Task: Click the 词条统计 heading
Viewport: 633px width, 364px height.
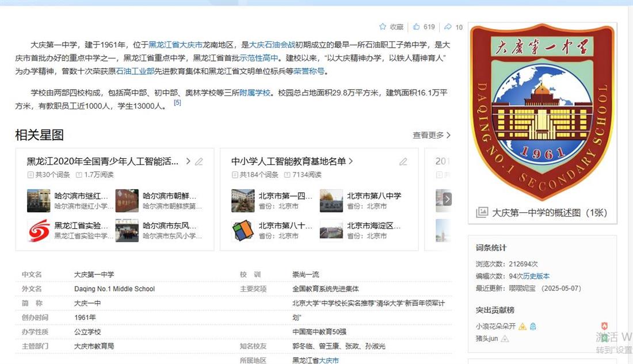Action: 491,248
